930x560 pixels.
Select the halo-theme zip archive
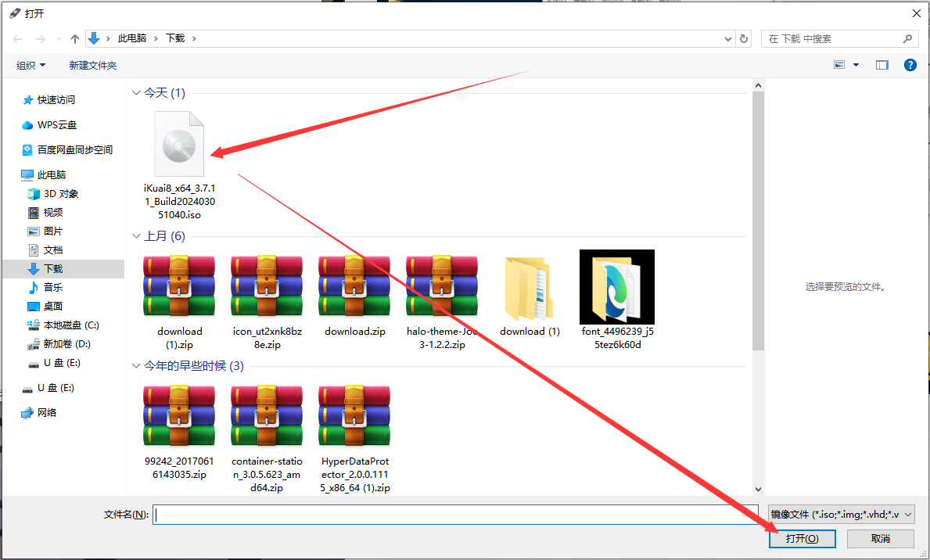click(442, 286)
